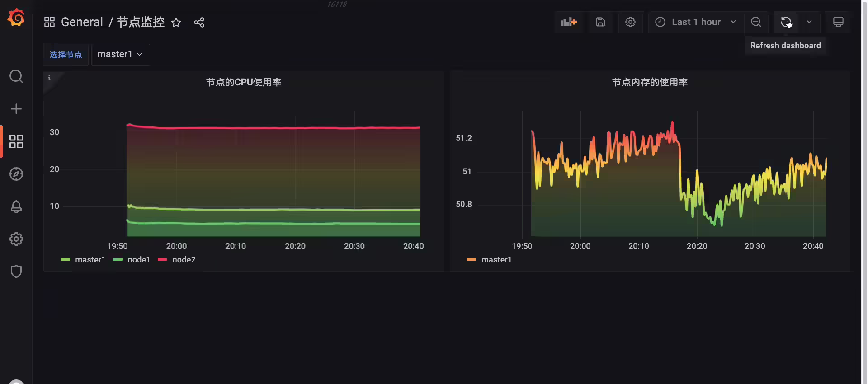Image resolution: width=868 pixels, height=384 pixels.
Task: Open the Create plus menu icon
Action: [x=16, y=109]
